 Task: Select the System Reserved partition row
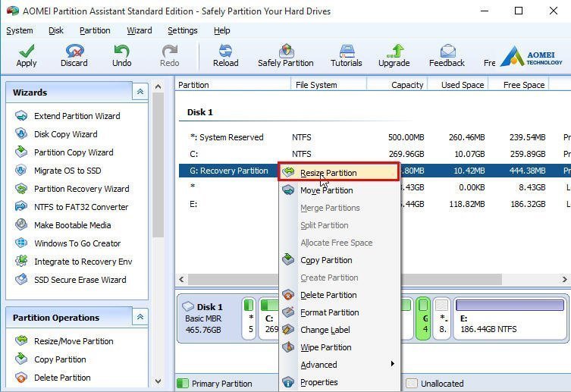[x=375, y=137]
